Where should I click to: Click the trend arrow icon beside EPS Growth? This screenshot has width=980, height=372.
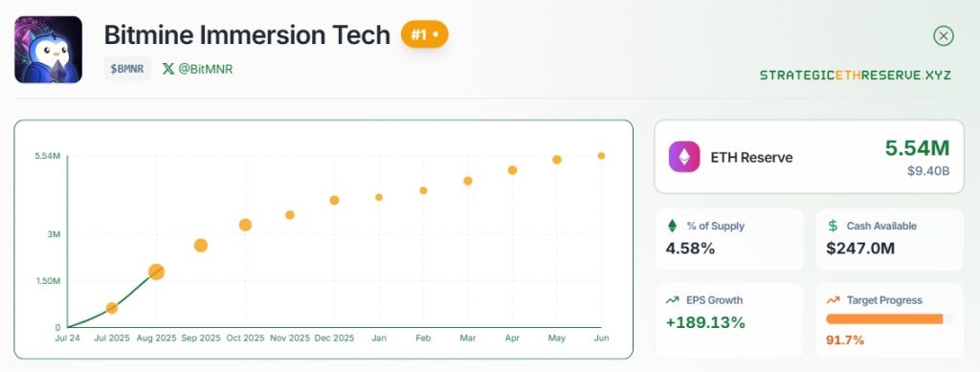point(673,300)
